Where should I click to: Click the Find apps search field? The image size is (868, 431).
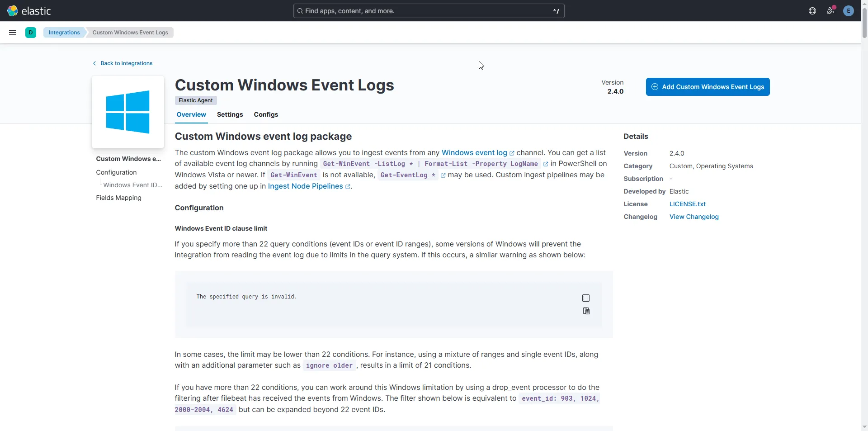coord(429,11)
